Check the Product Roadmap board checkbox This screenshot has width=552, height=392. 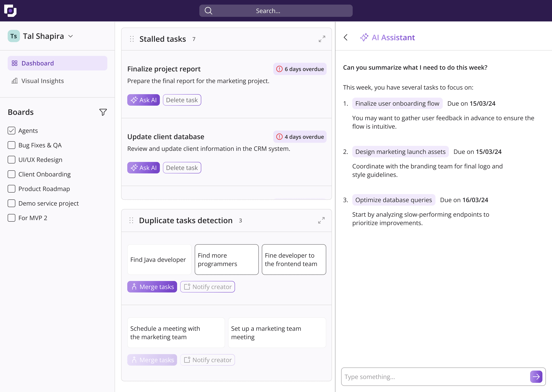(x=11, y=189)
